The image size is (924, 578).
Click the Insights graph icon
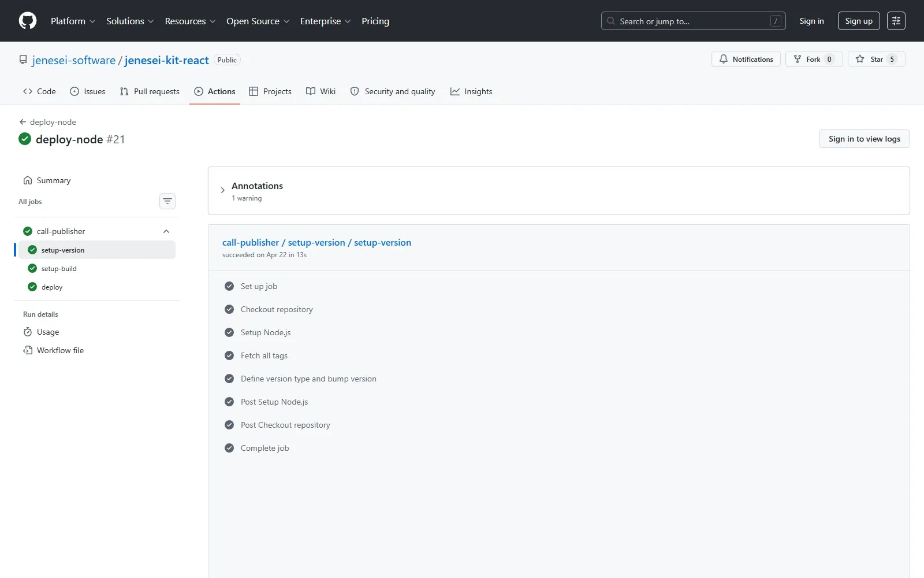455,91
